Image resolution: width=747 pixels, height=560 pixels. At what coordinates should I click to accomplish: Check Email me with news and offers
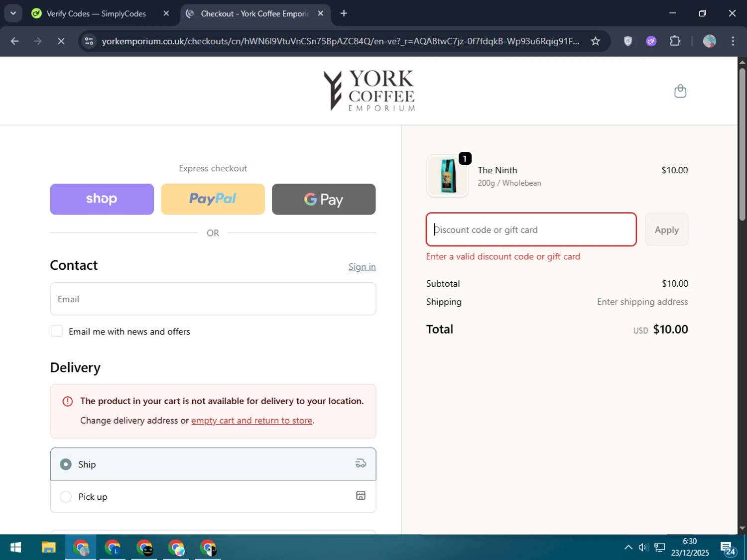tap(57, 331)
